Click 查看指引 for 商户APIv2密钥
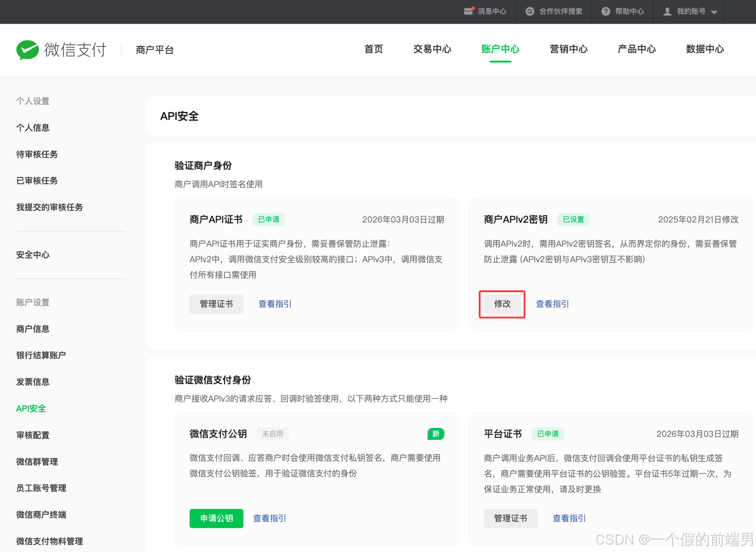 coord(552,304)
